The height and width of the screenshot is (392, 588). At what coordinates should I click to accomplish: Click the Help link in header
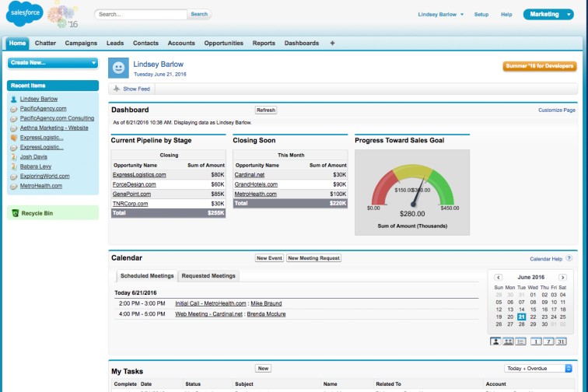[x=506, y=14]
